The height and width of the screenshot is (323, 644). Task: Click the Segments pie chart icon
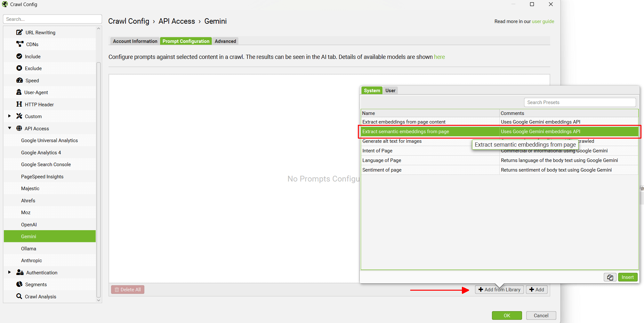click(x=19, y=284)
